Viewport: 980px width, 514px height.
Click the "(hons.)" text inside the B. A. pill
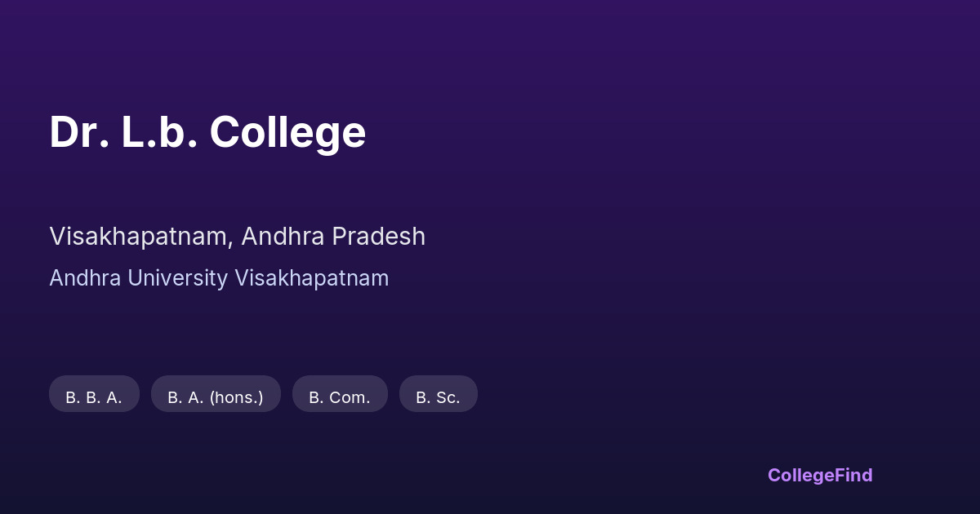pyautogui.click(x=237, y=398)
